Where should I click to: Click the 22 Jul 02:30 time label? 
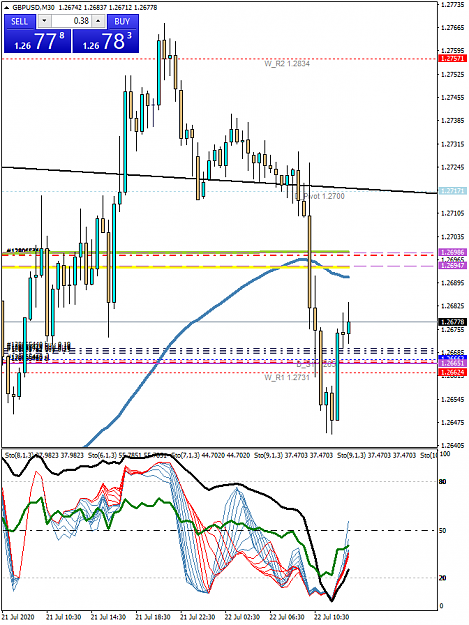[242, 617]
